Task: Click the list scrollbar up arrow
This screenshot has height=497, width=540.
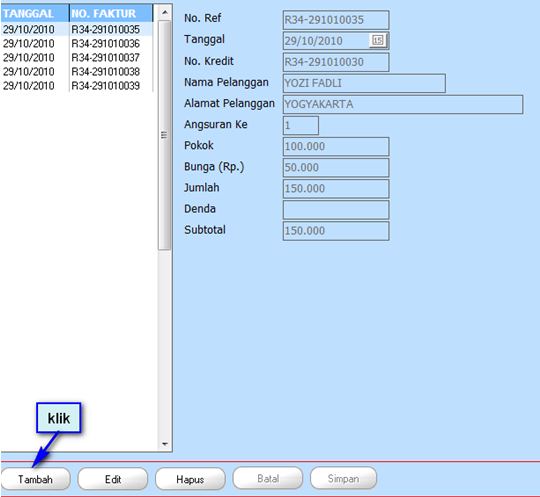Action: 165,12
